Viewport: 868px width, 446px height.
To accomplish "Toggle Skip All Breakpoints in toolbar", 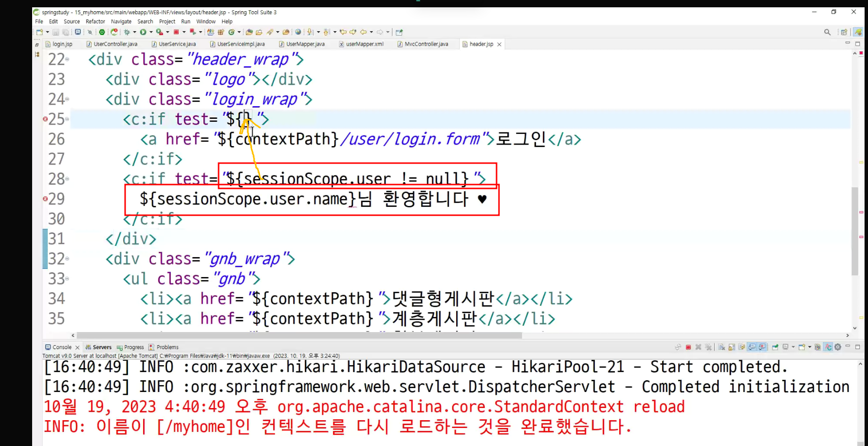I will click(90, 32).
